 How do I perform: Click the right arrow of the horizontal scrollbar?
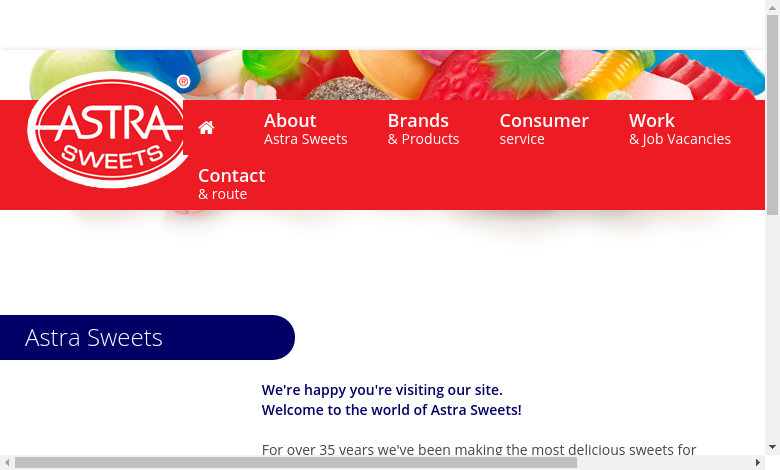[x=758, y=463]
